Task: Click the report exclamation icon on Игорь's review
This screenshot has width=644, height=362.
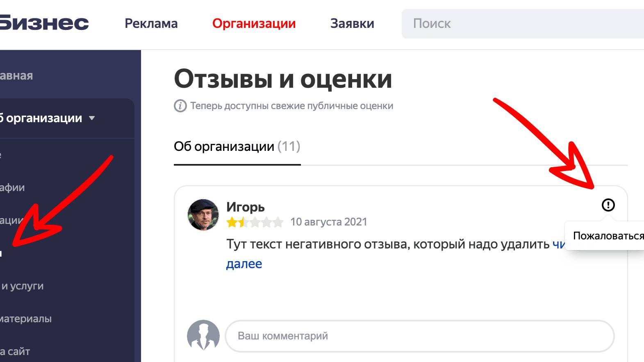Action: (608, 205)
